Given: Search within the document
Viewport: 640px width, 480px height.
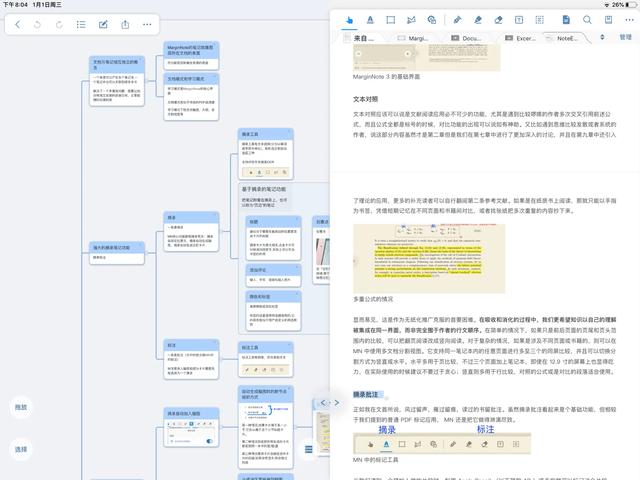Looking at the screenshot, I should [x=587, y=20].
